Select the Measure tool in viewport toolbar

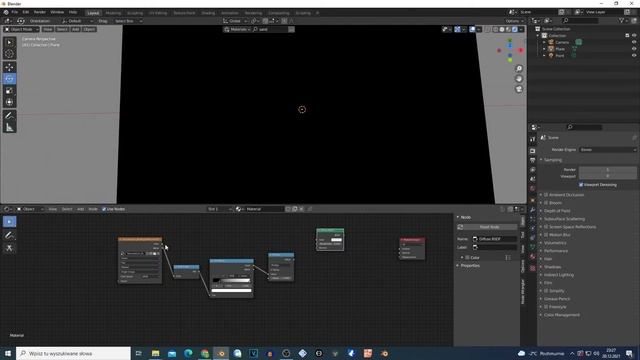[x=9, y=128]
